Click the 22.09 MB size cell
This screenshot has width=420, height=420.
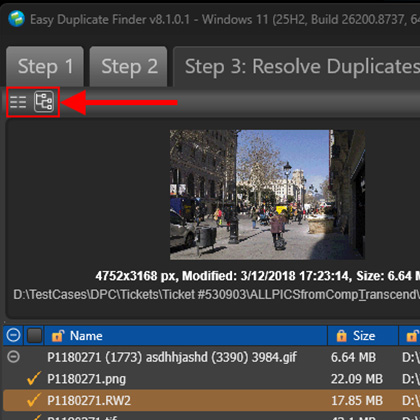(357, 379)
